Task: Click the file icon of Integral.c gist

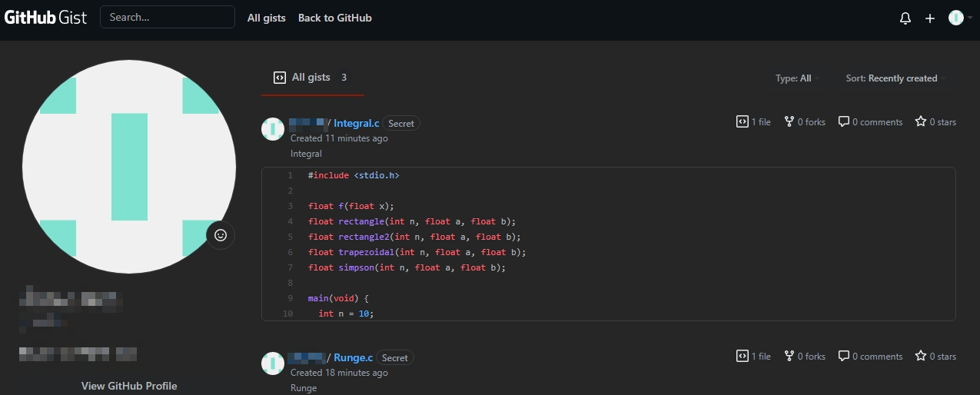Action: click(x=742, y=121)
